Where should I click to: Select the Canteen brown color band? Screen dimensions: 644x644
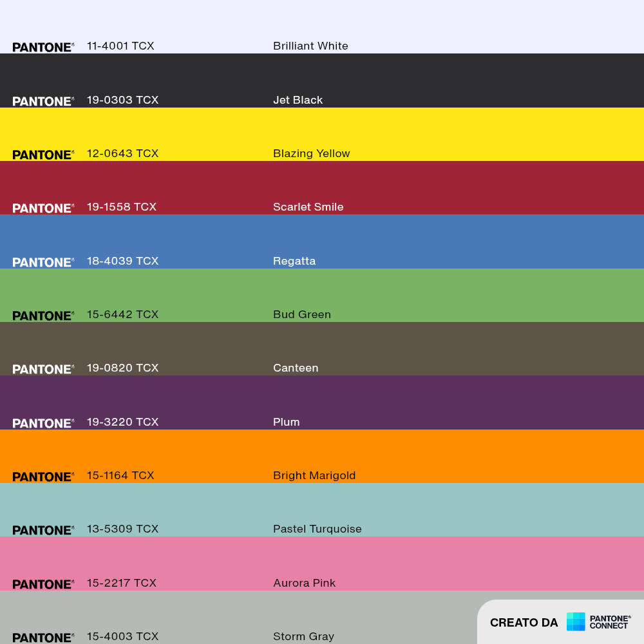(322, 348)
